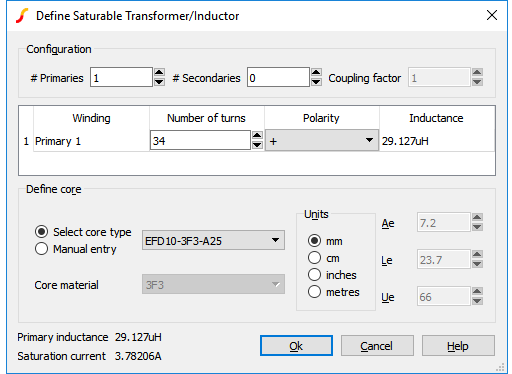
Task: Close the Define Saturable Transformer dialog
Action: (492, 15)
